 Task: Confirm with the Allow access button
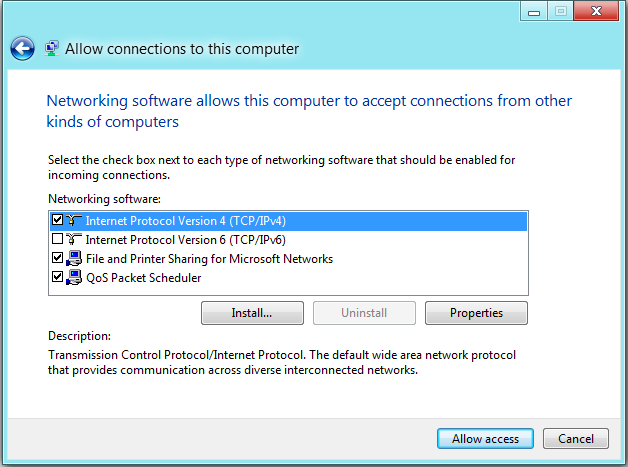(485, 439)
